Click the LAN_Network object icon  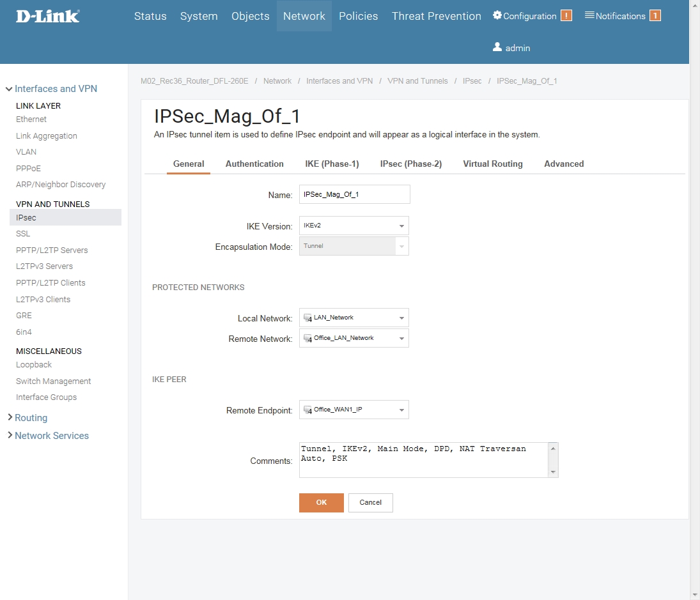click(307, 318)
